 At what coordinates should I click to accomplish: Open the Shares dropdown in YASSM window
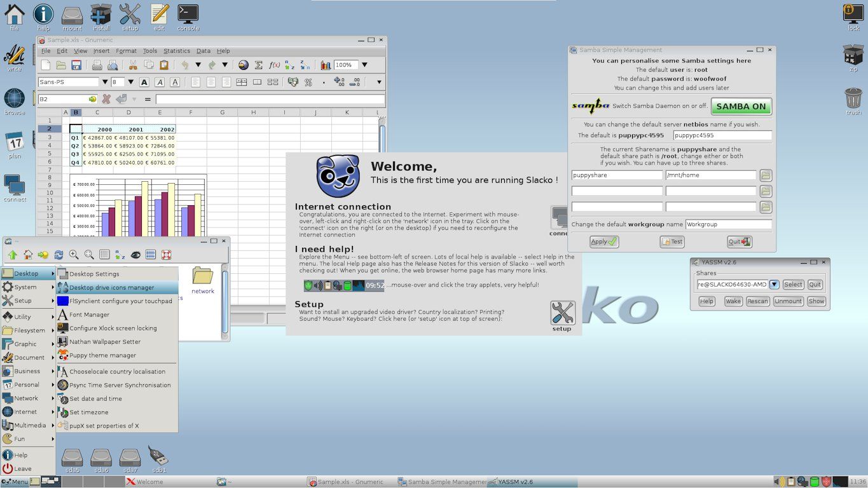click(774, 284)
